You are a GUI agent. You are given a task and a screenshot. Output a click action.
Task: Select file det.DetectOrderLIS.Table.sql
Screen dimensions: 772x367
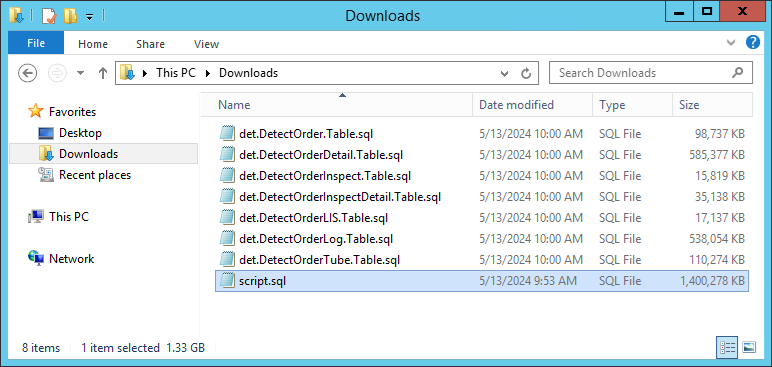314,218
